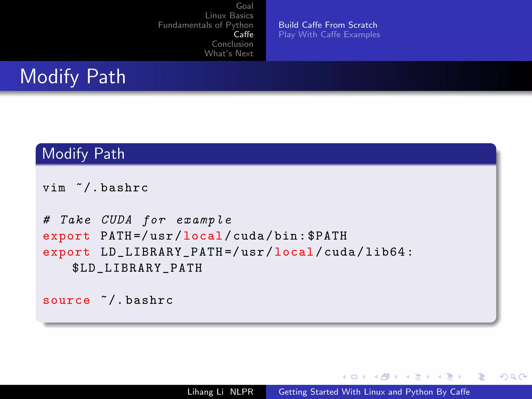Click the export LD_LIBRARY_PATH code line
Viewport: 532px width, 399px height.
[x=228, y=252]
